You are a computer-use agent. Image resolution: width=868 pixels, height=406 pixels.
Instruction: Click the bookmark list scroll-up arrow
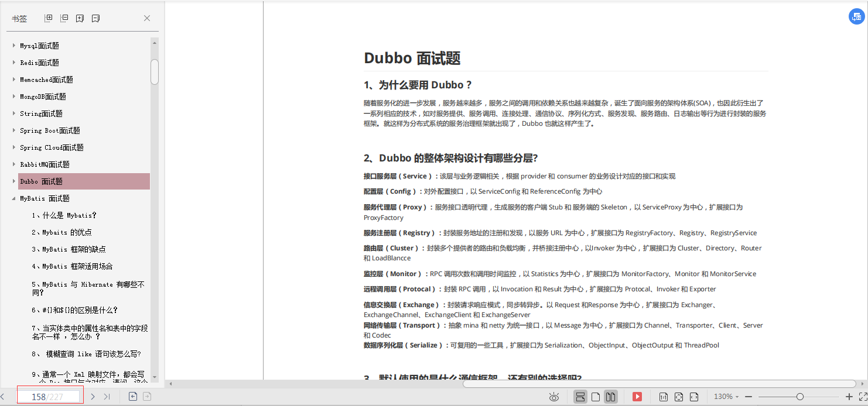click(155, 42)
